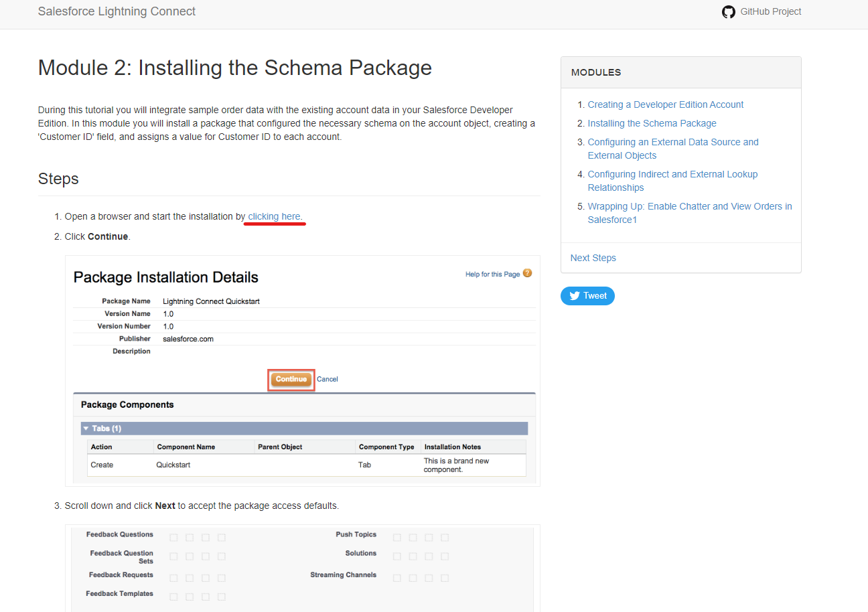Click the orange Continue button
Screen dimensions: 868x612
coord(291,379)
